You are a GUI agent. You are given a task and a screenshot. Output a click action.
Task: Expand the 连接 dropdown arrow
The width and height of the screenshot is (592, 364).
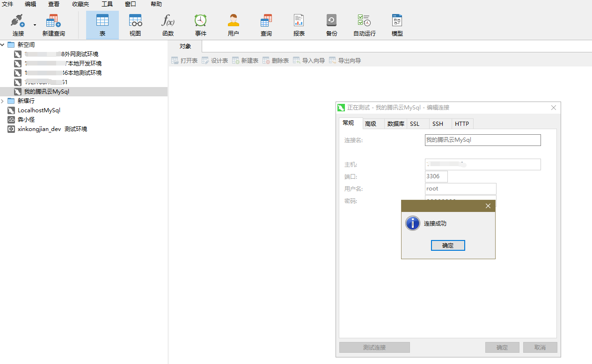[35, 25]
